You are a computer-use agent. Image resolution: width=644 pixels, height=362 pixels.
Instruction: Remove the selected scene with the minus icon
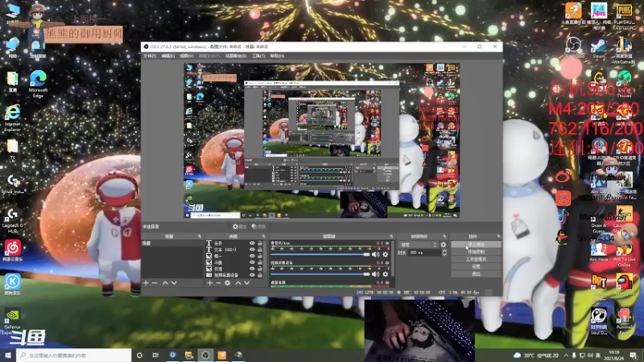pyautogui.click(x=155, y=283)
